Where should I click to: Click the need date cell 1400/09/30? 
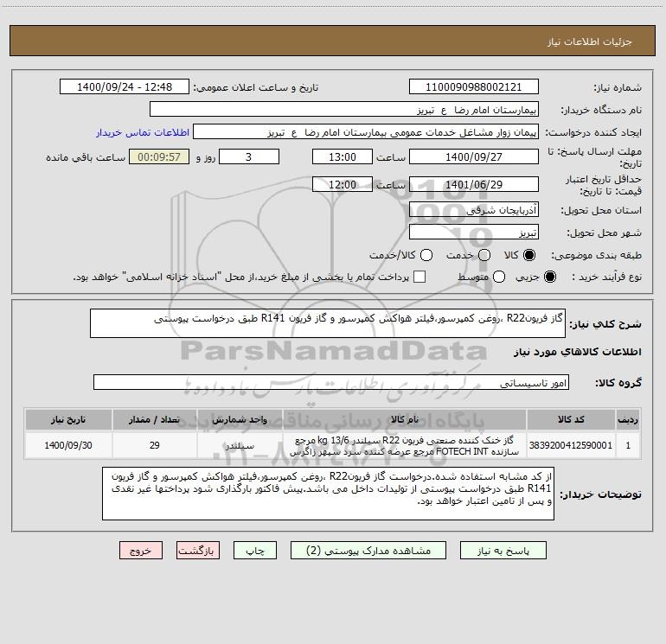68,445
